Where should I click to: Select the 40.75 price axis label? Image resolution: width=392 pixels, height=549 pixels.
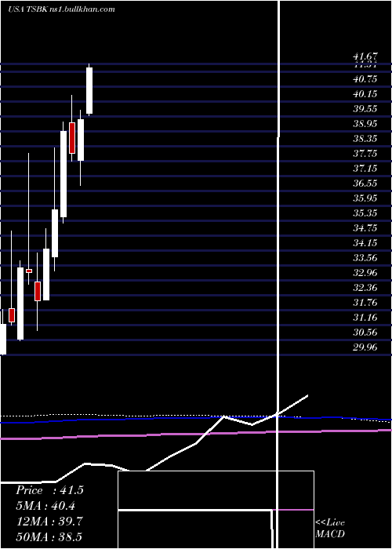(x=365, y=79)
